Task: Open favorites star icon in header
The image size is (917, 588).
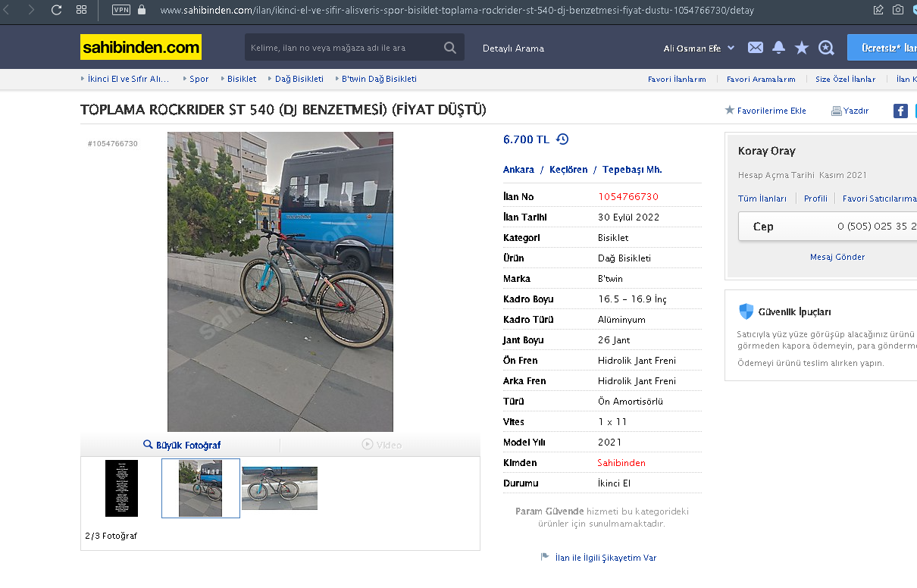Action: (x=802, y=48)
